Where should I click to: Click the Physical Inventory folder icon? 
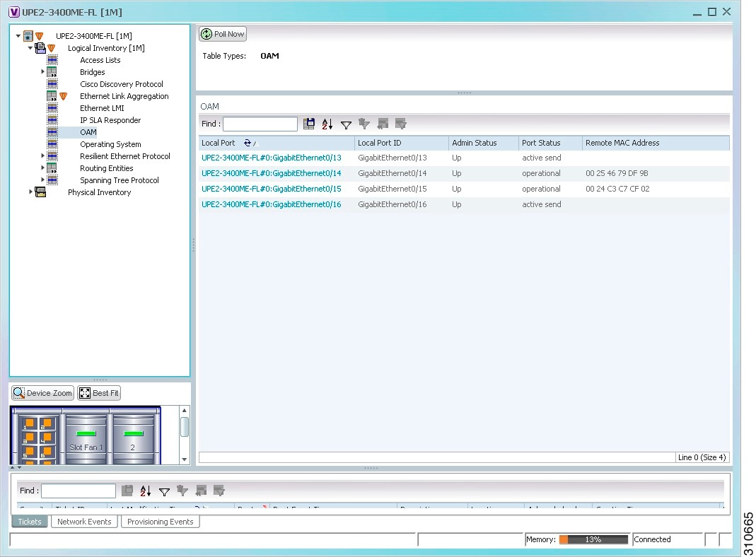point(40,192)
